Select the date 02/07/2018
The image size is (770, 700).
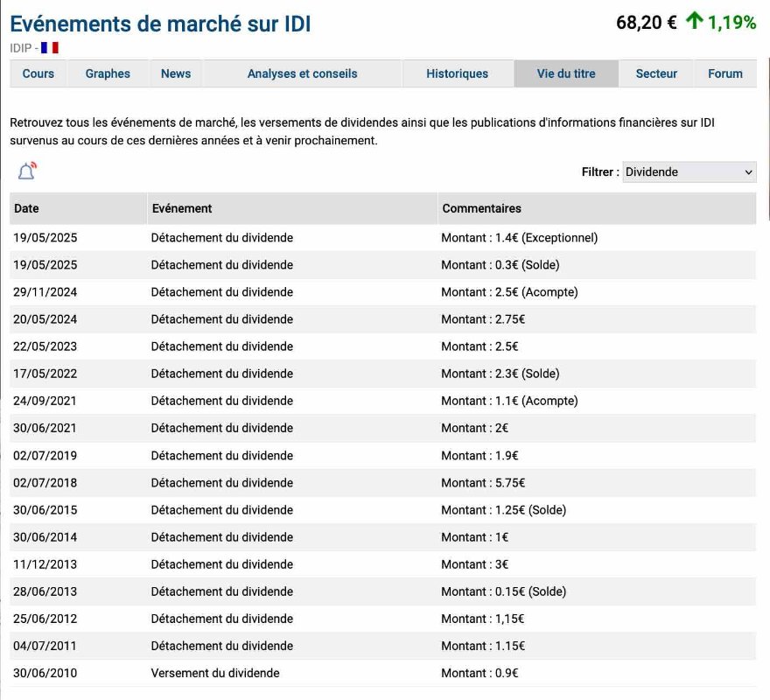pyautogui.click(x=45, y=482)
